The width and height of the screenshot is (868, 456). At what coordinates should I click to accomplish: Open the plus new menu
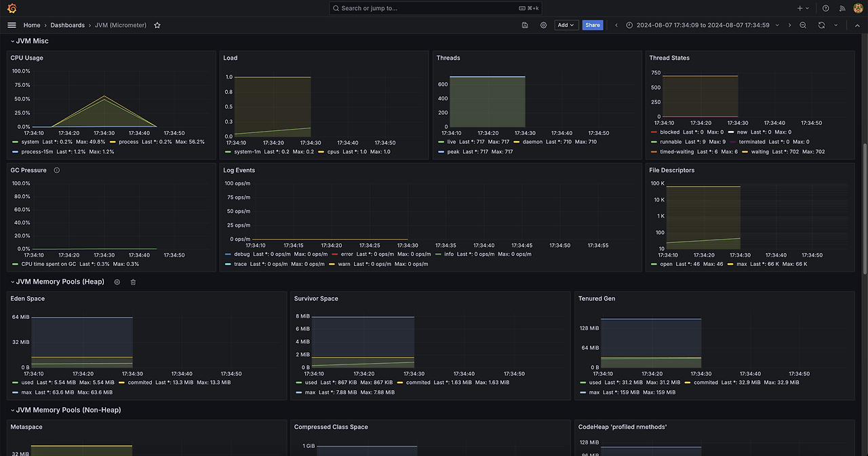pos(803,8)
